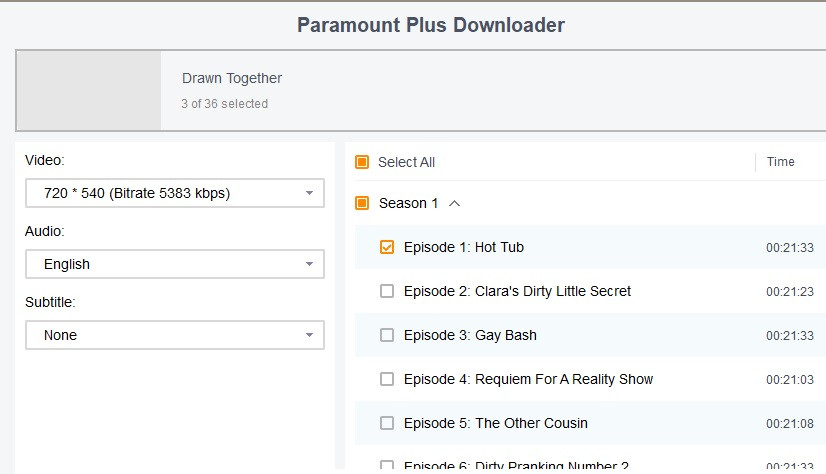Open the Subtitle dropdown

(174, 335)
